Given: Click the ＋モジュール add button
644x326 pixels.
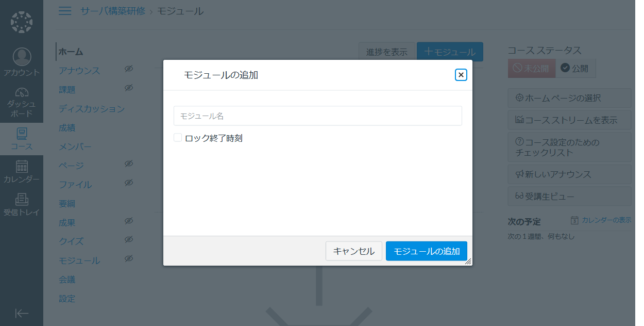Looking at the screenshot, I should click(450, 52).
